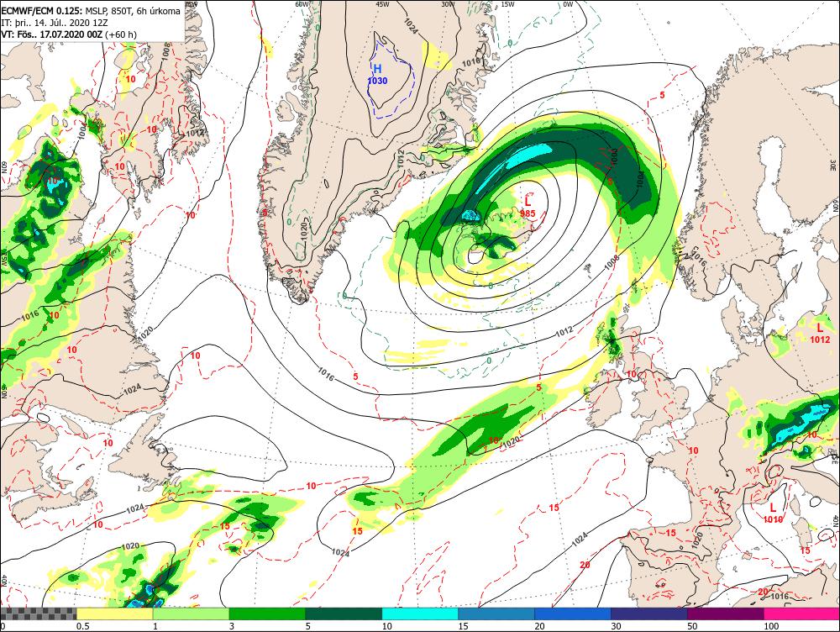Select the light green 1–3 legend swatch
Image resolution: width=840 pixels, height=632 pixels.
point(192,614)
